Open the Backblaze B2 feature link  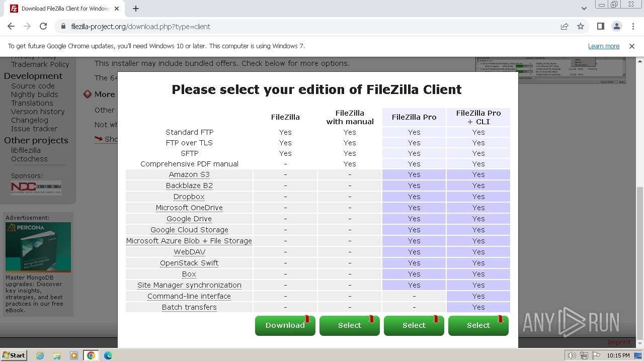pyautogui.click(x=189, y=186)
